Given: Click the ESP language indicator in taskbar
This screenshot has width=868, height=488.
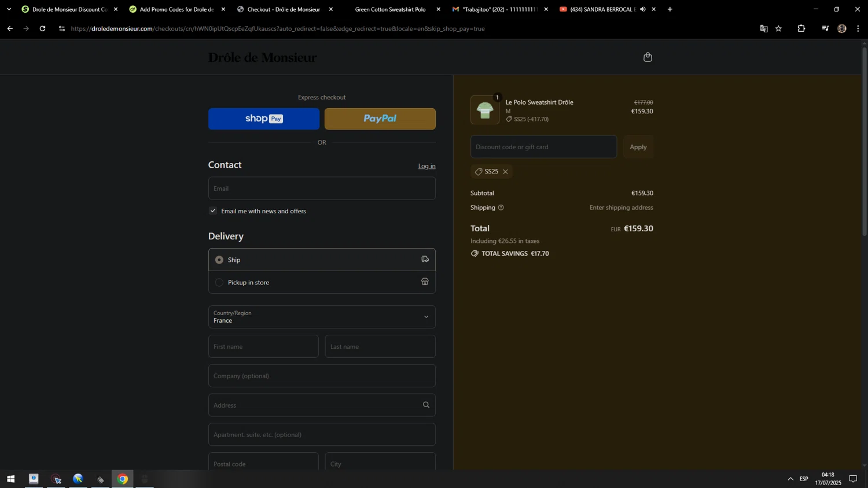Looking at the screenshot, I should (804, 479).
